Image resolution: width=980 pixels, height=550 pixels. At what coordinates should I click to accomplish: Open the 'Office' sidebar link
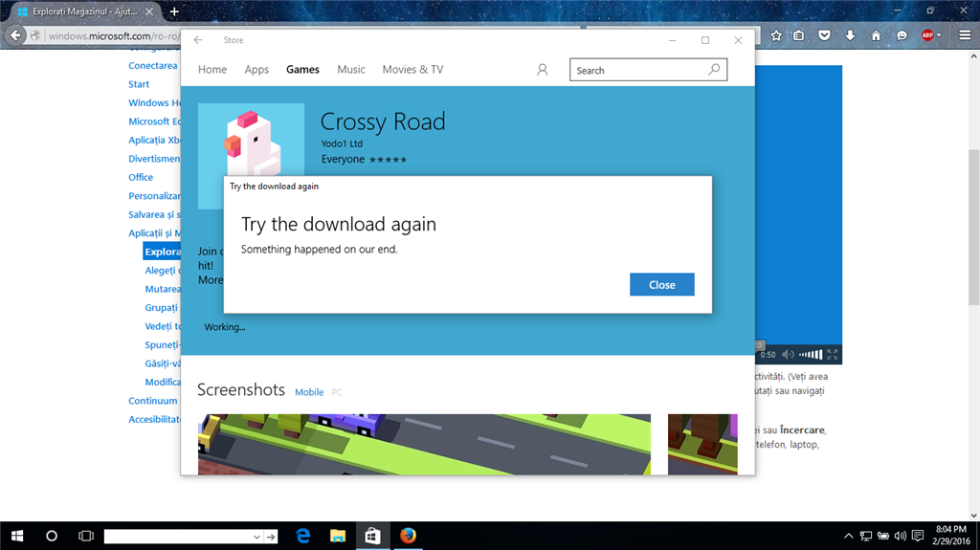(141, 178)
